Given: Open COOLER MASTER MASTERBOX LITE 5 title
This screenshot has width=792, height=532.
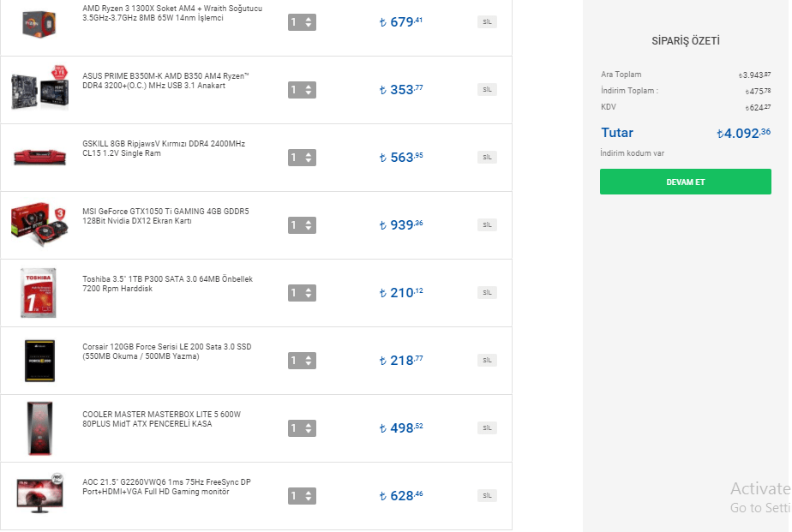Looking at the screenshot, I should pyautogui.click(x=162, y=419).
